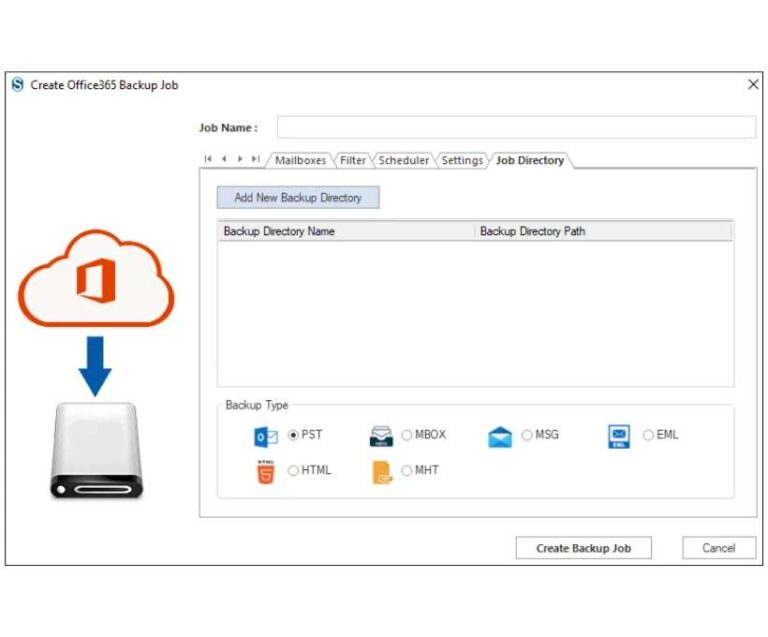Close the Create Office365 Backup Job window
768x637 pixels.
(x=753, y=85)
